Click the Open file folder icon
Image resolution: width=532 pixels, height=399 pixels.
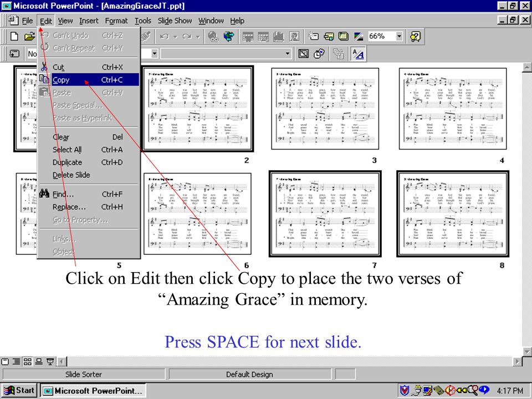point(30,36)
